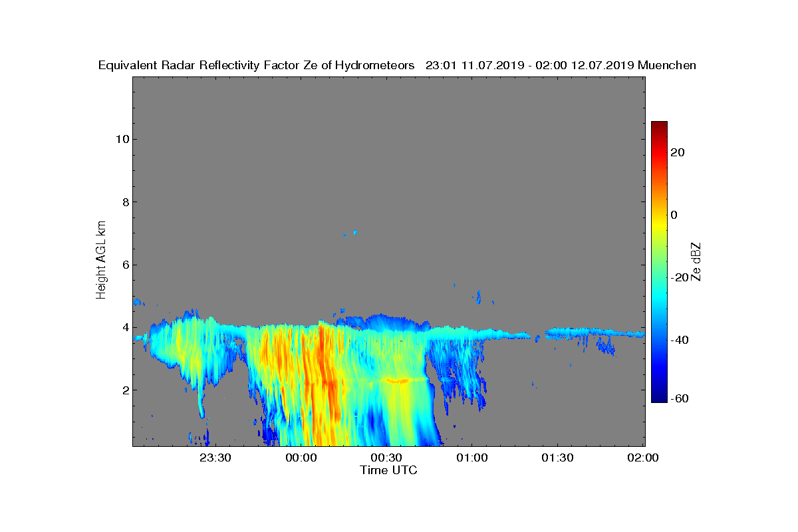Click the orange bright band streak near 00:30
Screen dimensions: 798x532
click(399, 381)
